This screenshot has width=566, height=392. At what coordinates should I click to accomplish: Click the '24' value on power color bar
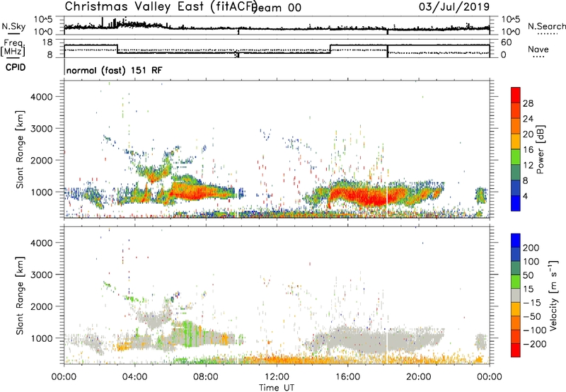(x=528, y=119)
